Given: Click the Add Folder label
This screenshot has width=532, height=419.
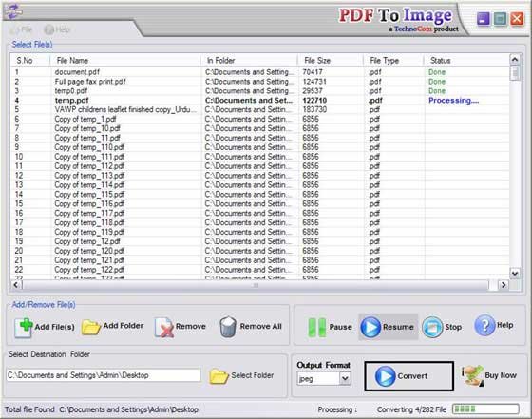Looking at the screenshot, I should click(123, 326).
